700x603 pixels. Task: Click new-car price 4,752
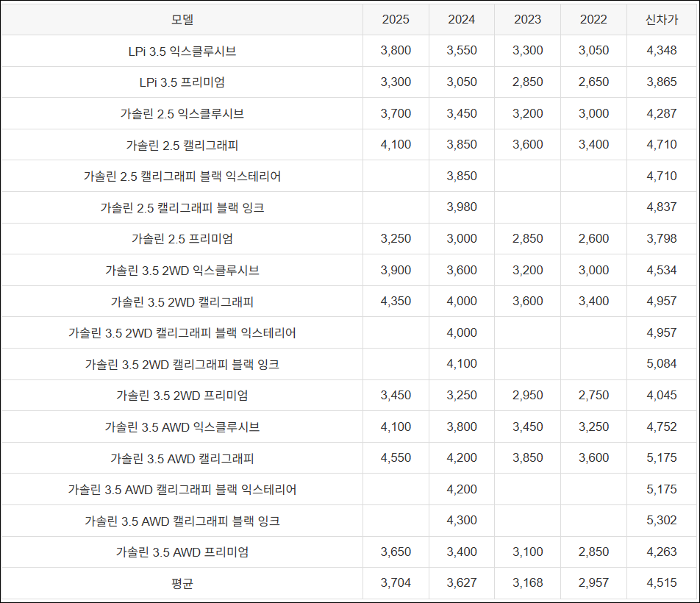coord(662,427)
